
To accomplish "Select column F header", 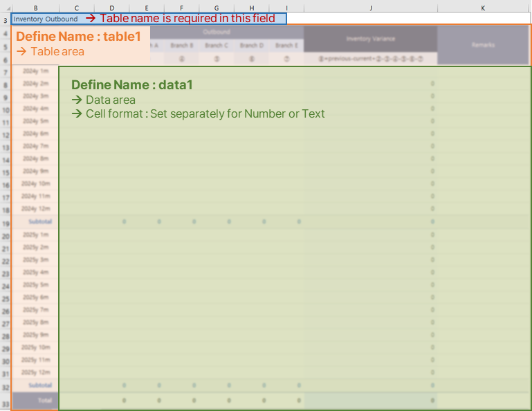I will tap(181, 8).
